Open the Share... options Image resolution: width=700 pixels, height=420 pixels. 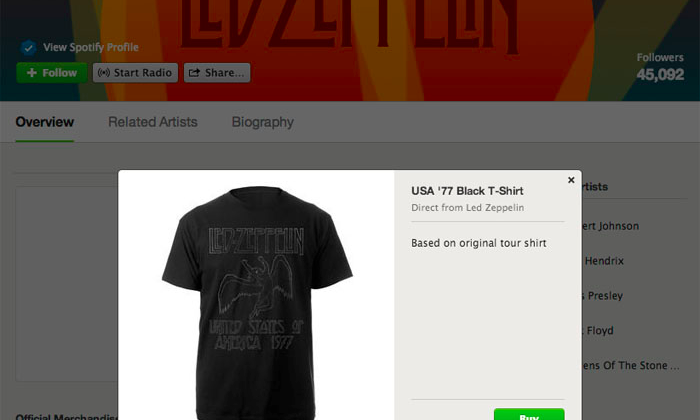click(217, 73)
